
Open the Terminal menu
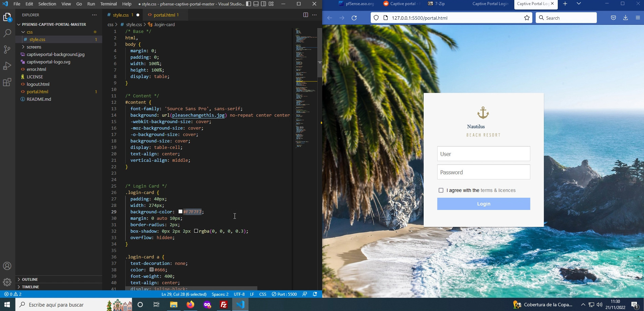point(108,4)
